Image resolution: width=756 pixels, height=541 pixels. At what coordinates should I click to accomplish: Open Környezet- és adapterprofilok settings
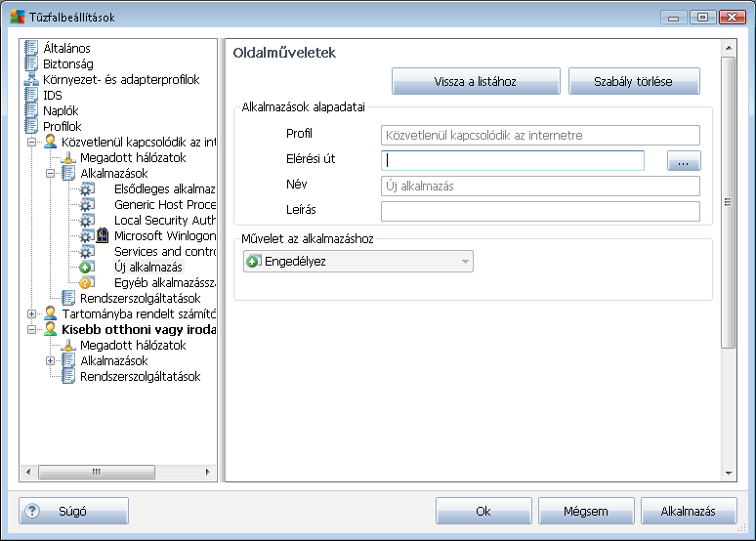click(x=121, y=79)
